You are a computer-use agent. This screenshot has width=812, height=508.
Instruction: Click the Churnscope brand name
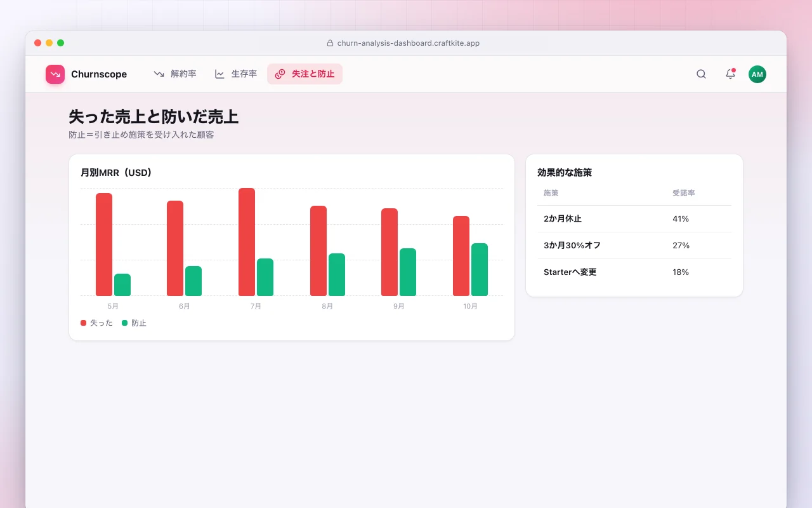[x=99, y=74]
